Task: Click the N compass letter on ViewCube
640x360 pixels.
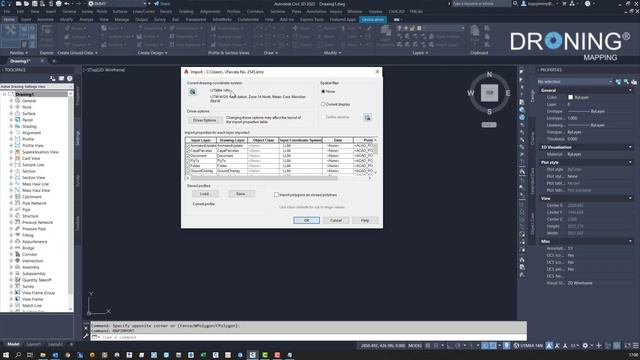Action: click(489, 75)
